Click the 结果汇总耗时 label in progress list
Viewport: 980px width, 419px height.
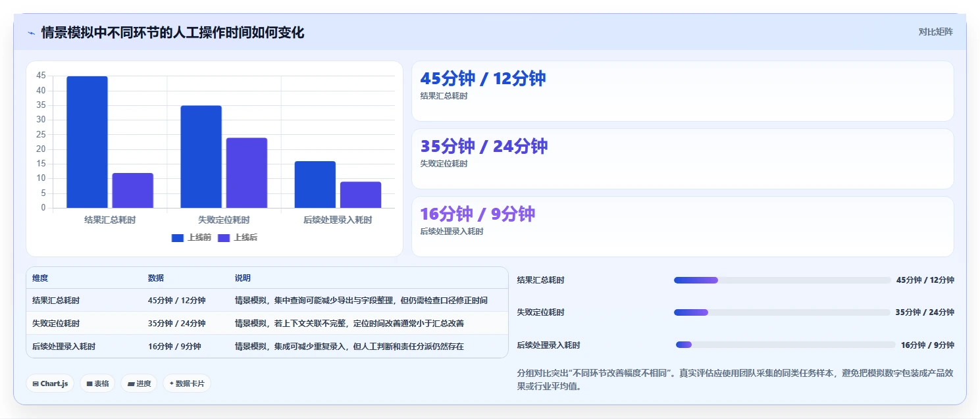[541, 280]
